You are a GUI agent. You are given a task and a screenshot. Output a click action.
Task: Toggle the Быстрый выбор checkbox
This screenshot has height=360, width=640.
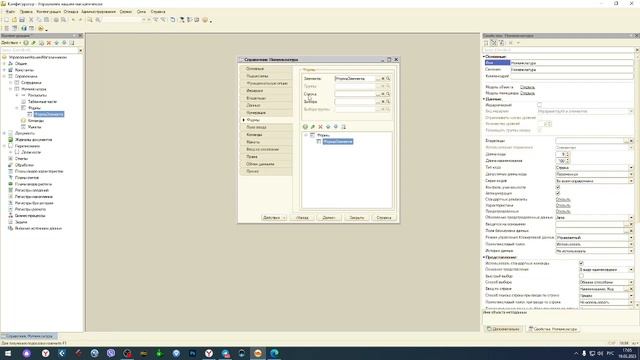pos(582,276)
